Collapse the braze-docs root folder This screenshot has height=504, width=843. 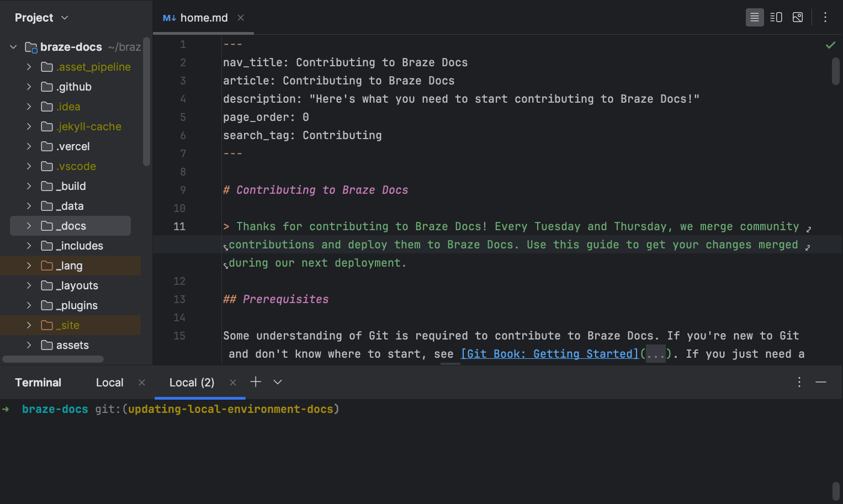tap(13, 47)
